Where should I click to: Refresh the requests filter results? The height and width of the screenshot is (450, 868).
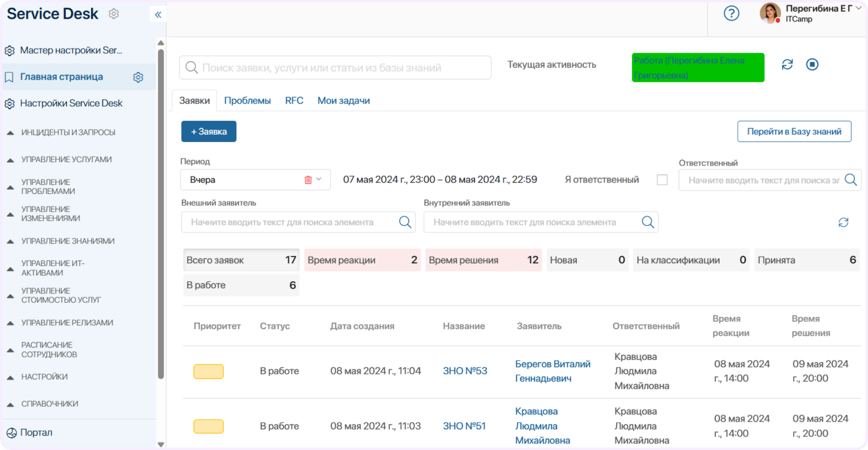click(x=843, y=223)
